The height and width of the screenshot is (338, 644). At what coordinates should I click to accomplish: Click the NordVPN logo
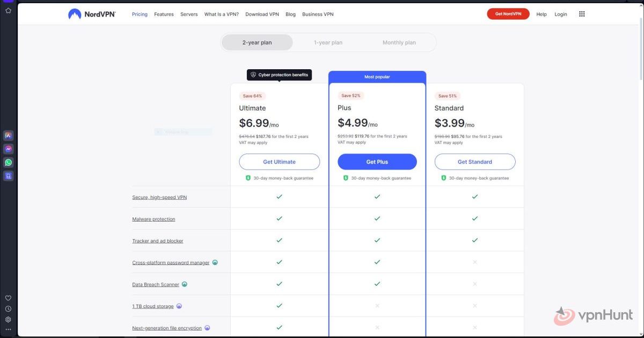pyautogui.click(x=92, y=14)
